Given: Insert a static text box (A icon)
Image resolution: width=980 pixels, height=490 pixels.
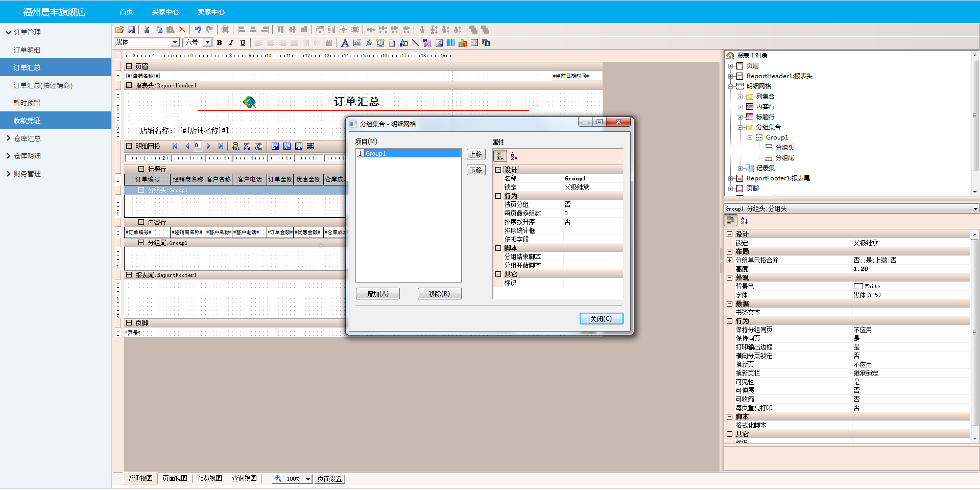Looking at the screenshot, I should point(345,43).
